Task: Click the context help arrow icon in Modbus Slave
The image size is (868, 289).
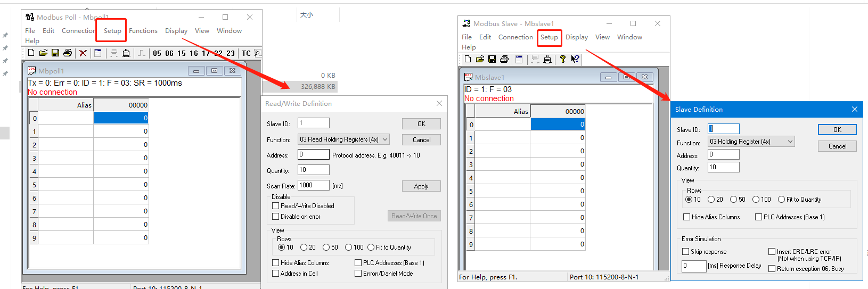Action: tap(575, 60)
